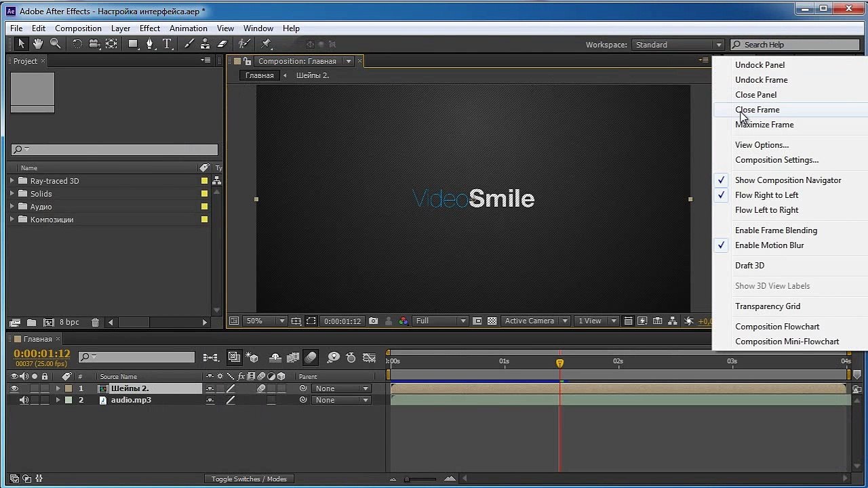The image size is (868, 488).
Task: Delete selected project item with trash icon
Action: click(x=95, y=323)
